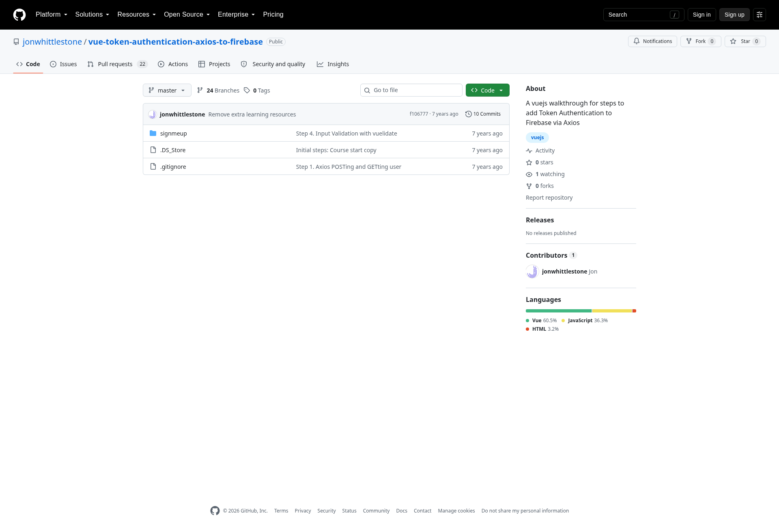
Task: Click the Sign in button
Action: click(x=702, y=15)
